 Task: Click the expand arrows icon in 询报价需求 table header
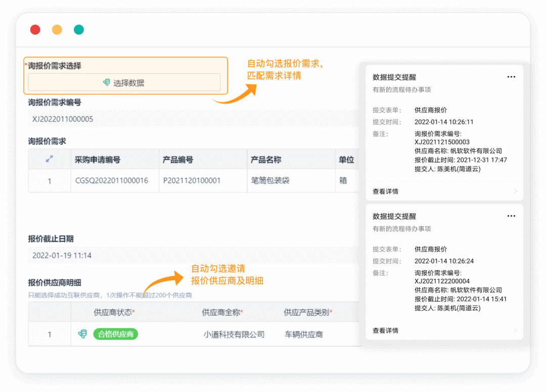pyautogui.click(x=50, y=159)
